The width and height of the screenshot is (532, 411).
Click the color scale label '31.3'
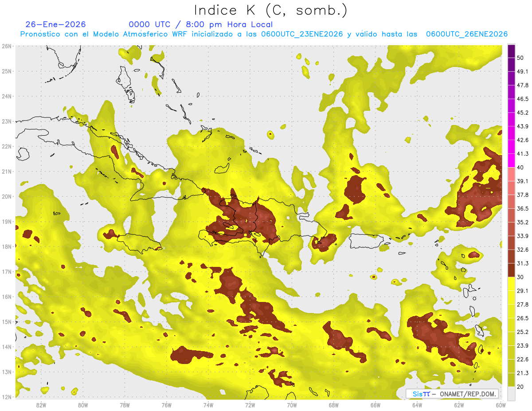pyautogui.click(x=522, y=263)
